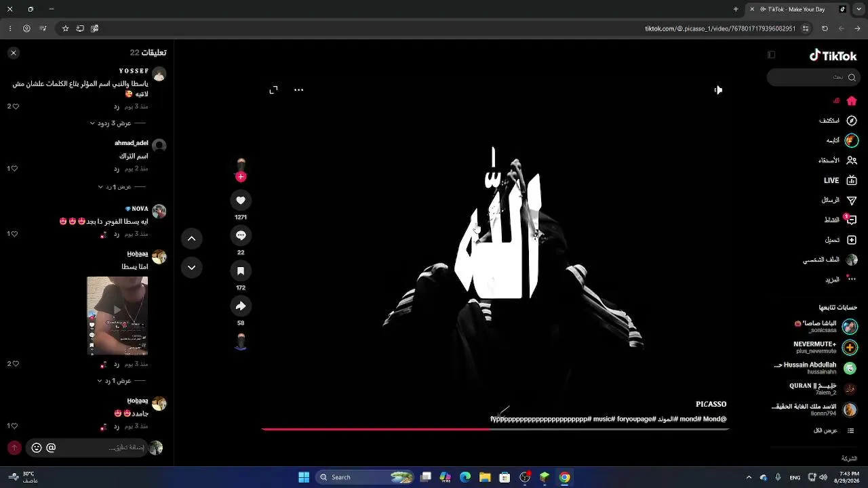Follow the creator via red plus badge
Image resolution: width=868 pixels, height=488 pixels.
(x=241, y=177)
